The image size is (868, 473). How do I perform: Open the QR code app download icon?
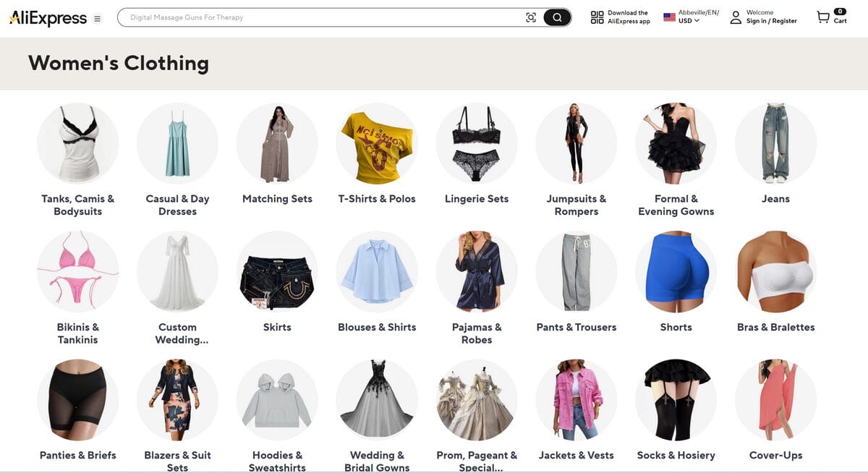pos(597,17)
